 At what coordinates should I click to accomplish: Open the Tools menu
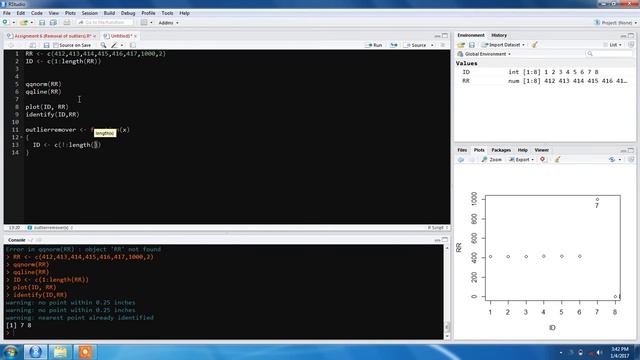[x=167, y=13]
